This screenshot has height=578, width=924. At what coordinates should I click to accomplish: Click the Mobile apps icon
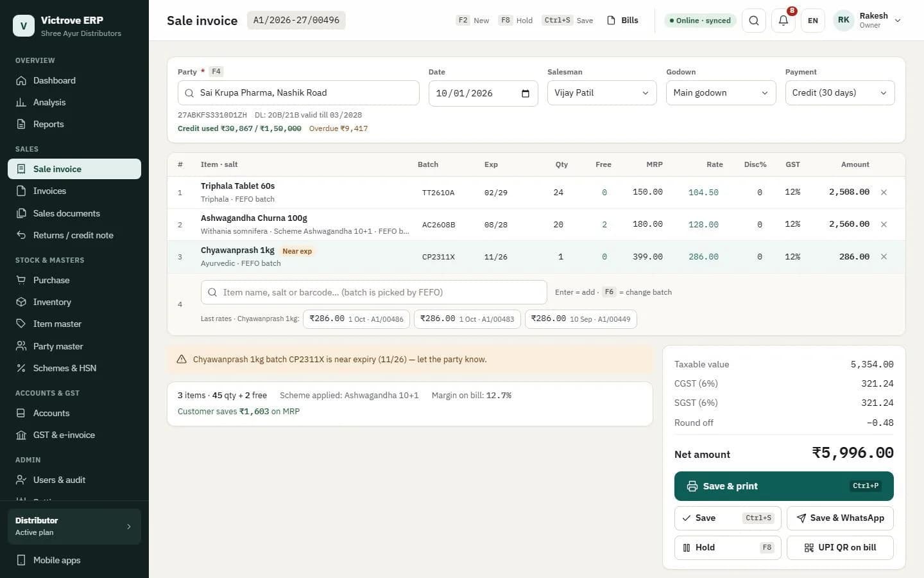tap(21, 560)
